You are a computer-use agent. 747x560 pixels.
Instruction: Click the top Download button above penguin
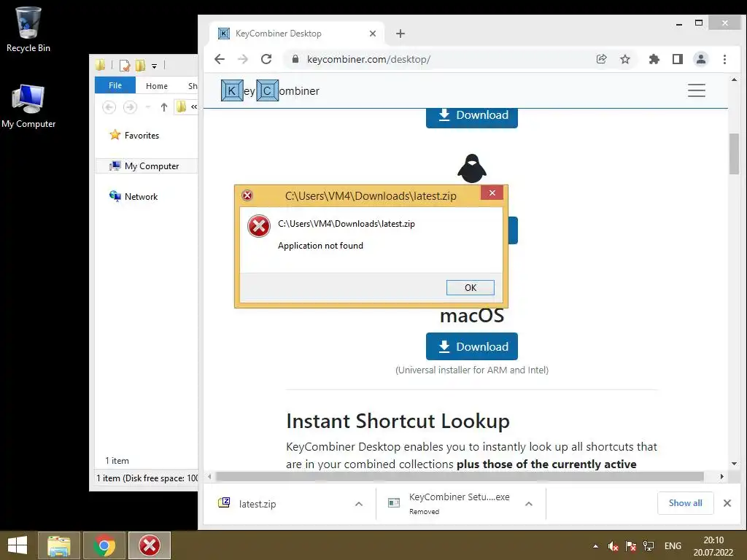click(472, 117)
